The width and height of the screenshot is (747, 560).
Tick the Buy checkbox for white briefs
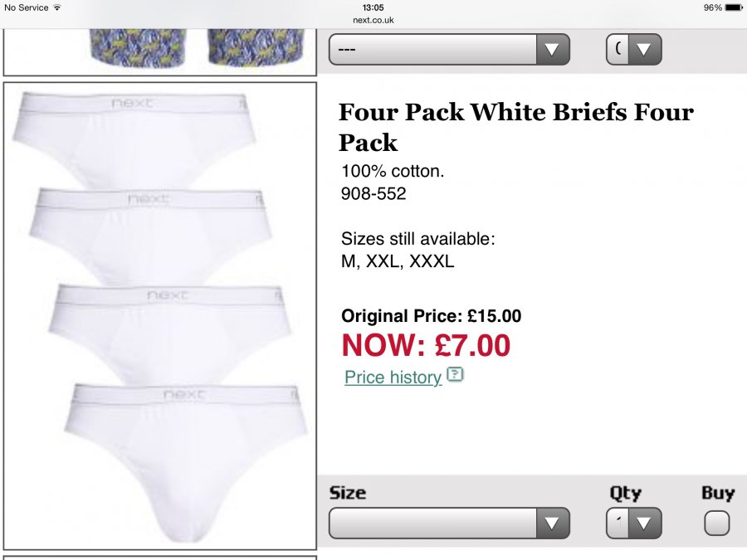[x=716, y=523]
